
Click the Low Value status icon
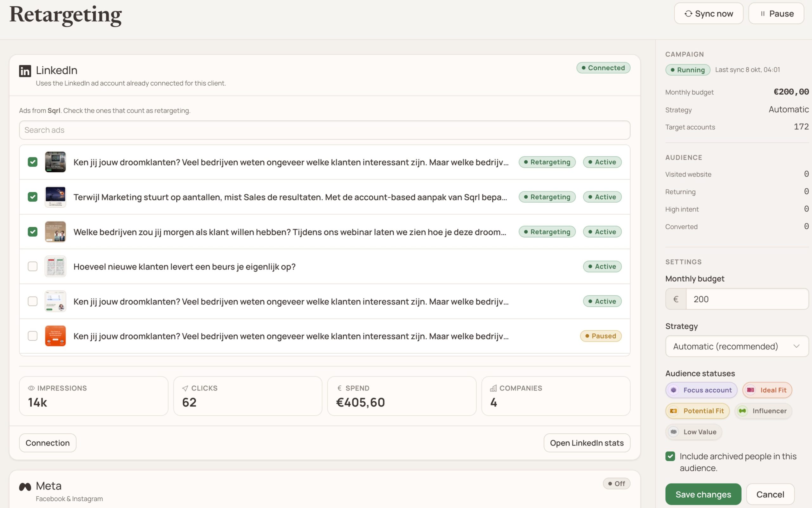(x=673, y=432)
